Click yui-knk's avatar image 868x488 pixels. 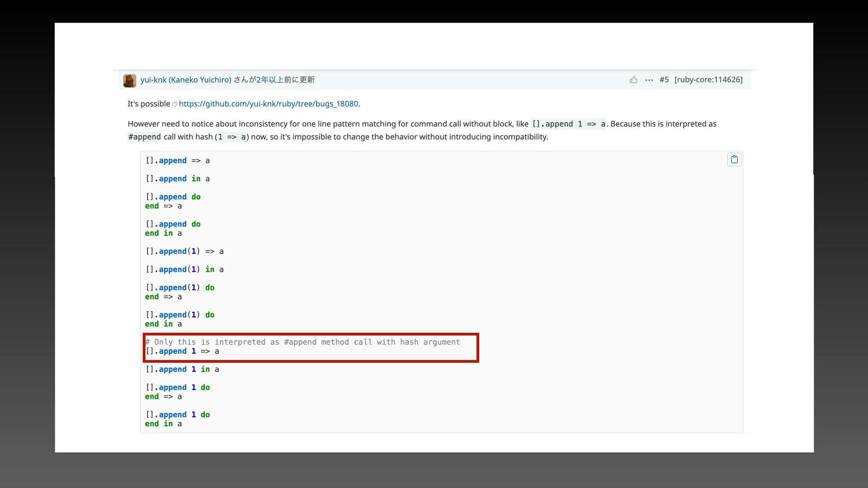coord(130,80)
